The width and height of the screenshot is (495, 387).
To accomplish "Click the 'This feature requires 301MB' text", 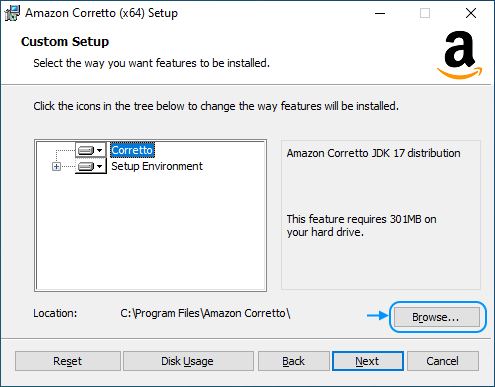I will pyautogui.click(x=361, y=225).
